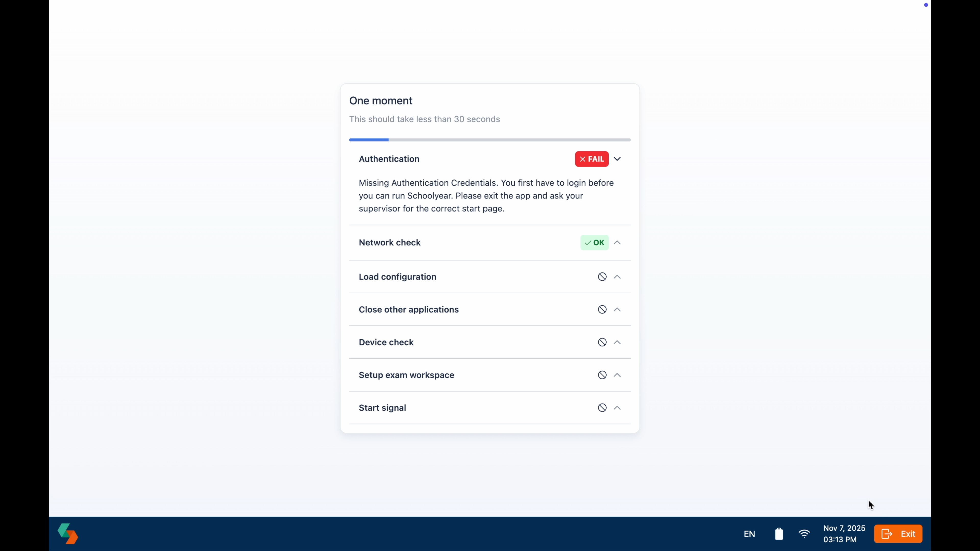Expand the Start signal chevron
Screen dimensions: 980x551
pos(617,408)
